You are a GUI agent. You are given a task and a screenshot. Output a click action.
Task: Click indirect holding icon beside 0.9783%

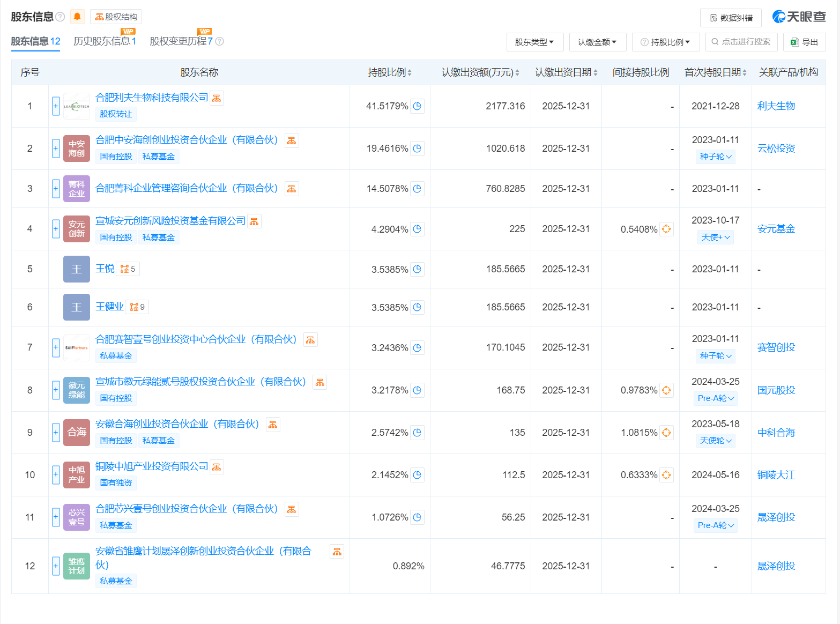[666, 390]
